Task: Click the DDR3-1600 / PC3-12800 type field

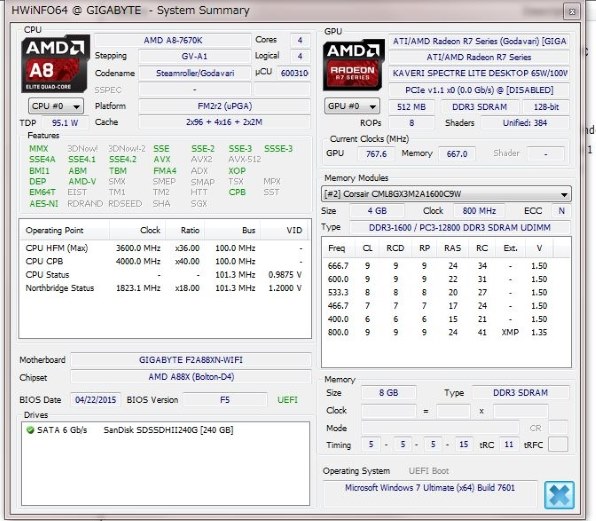Action: click(460, 228)
